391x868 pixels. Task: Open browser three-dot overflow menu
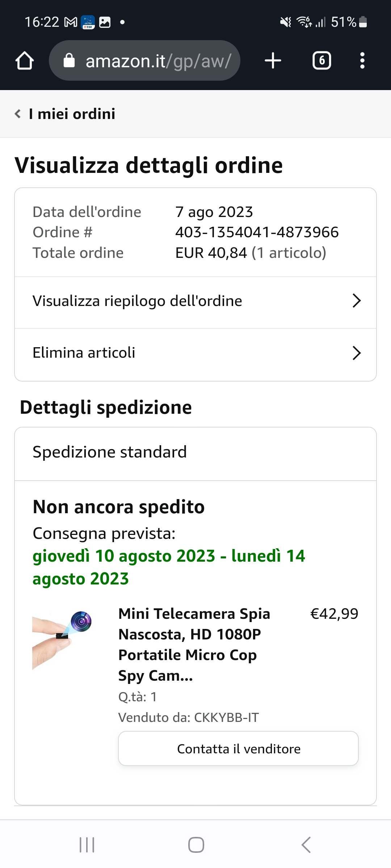coord(362,60)
